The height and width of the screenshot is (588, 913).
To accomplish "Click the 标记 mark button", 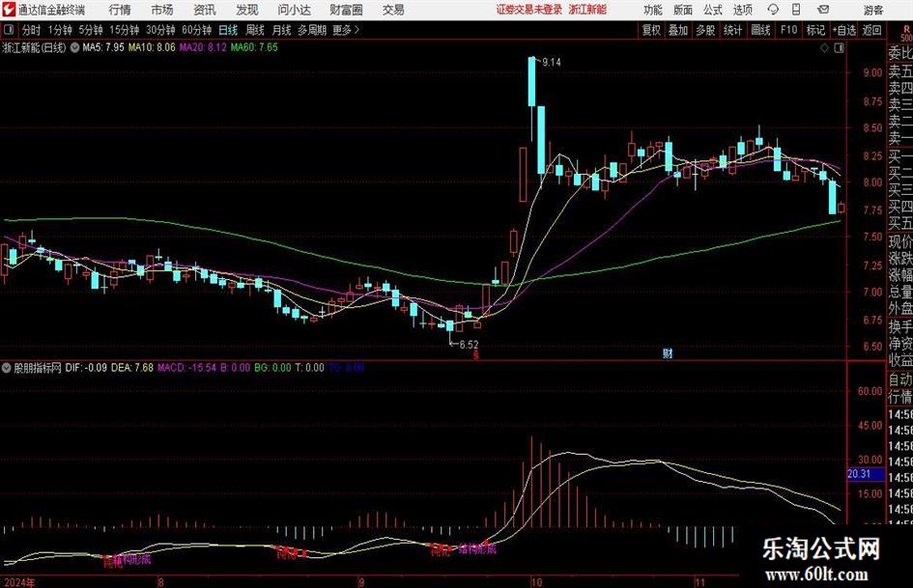I will click(x=815, y=30).
